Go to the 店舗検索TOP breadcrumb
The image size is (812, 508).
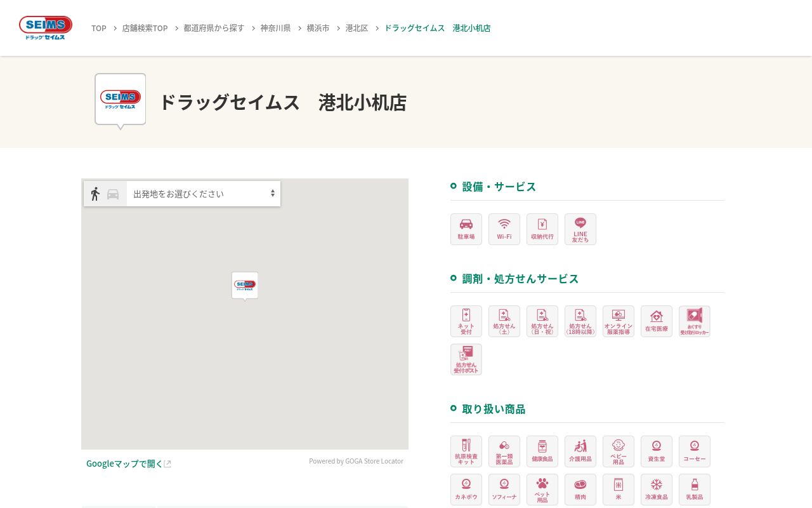pyautogui.click(x=145, y=28)
